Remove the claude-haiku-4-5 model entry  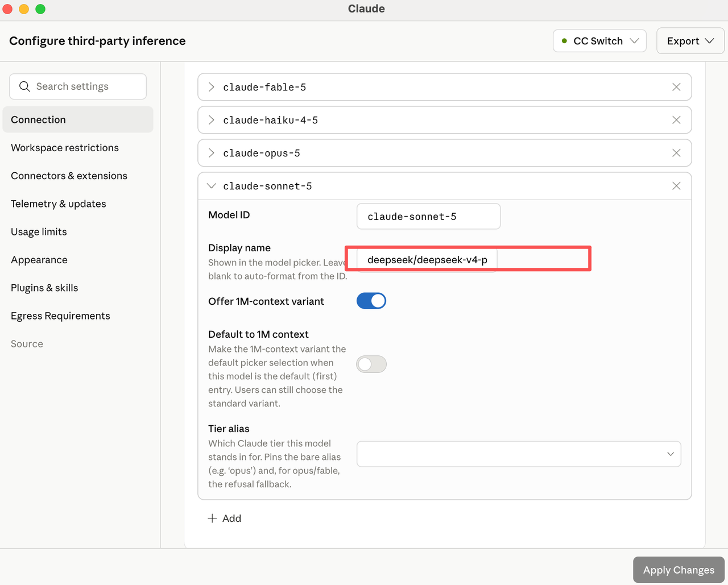point(676,120)
